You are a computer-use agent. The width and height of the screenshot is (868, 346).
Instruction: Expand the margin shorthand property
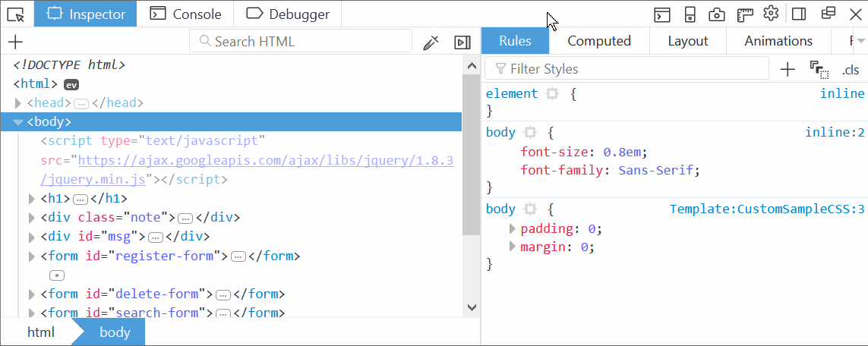[x=513, y=247]
